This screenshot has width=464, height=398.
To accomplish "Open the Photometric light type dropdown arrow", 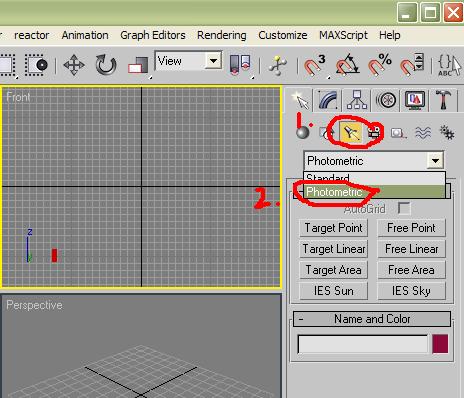I will pos(435,161).
